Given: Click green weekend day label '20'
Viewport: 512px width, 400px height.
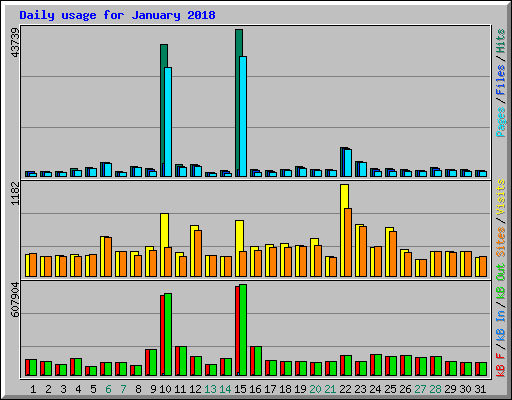Looking at the screenshot, I should tap(315, 389).
